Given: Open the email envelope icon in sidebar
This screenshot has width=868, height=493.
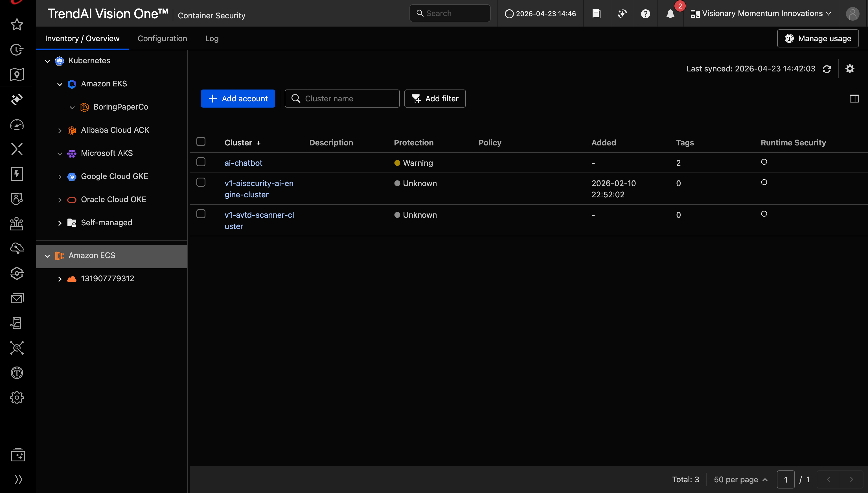Looking at the screenshot, I should tap(17, 298).
